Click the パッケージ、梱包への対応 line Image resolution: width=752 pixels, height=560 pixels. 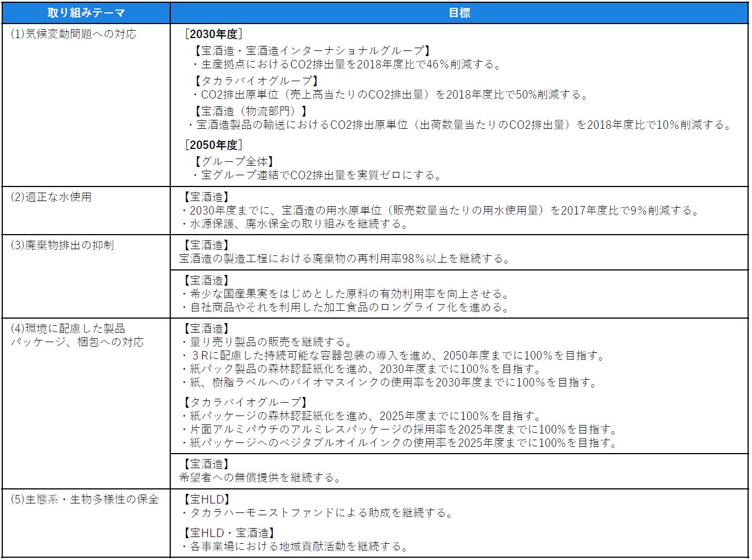pos(77,342)
